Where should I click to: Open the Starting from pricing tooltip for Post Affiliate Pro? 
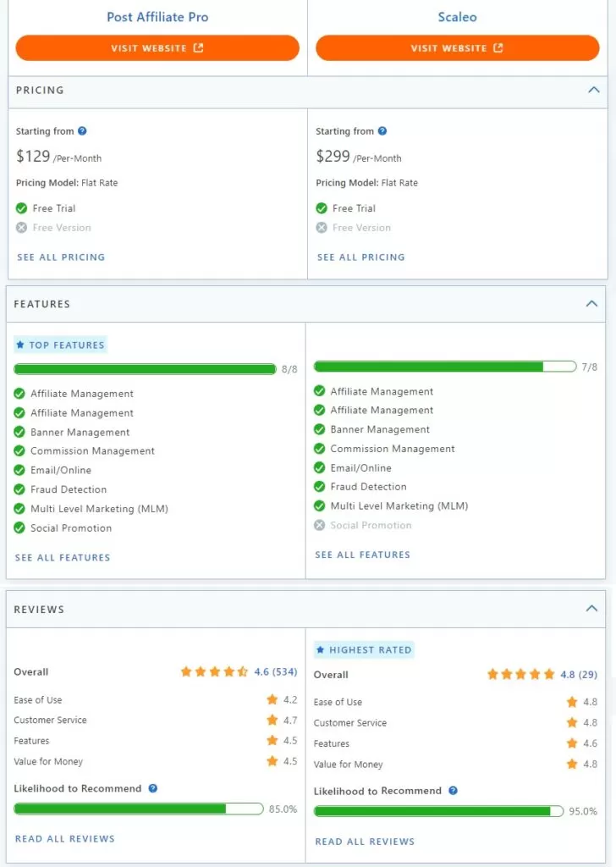pos(83,131)
